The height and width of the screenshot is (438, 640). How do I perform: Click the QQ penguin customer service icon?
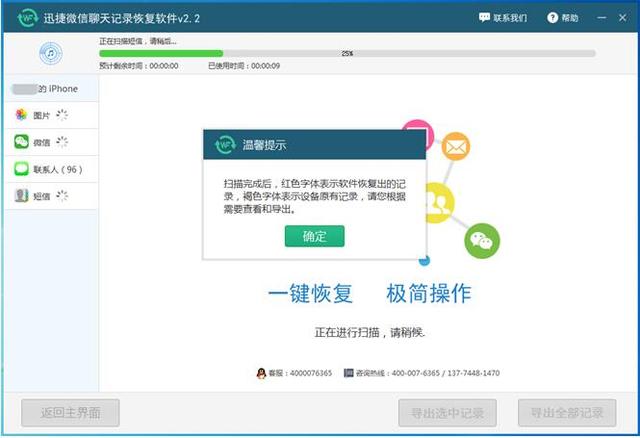(261, 373)
